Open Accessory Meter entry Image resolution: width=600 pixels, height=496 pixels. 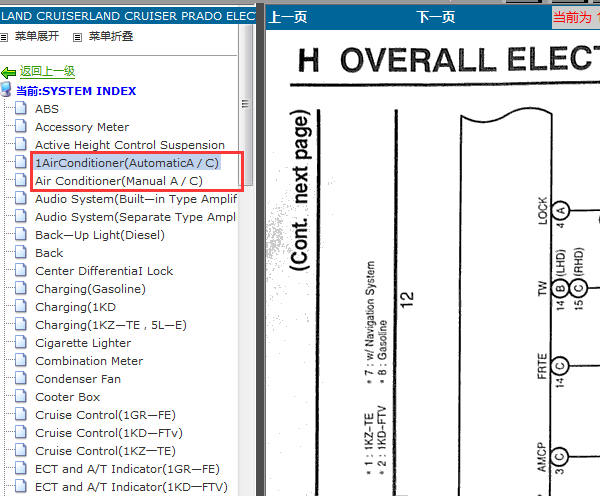pyautogui.click(x=82, y=127)
